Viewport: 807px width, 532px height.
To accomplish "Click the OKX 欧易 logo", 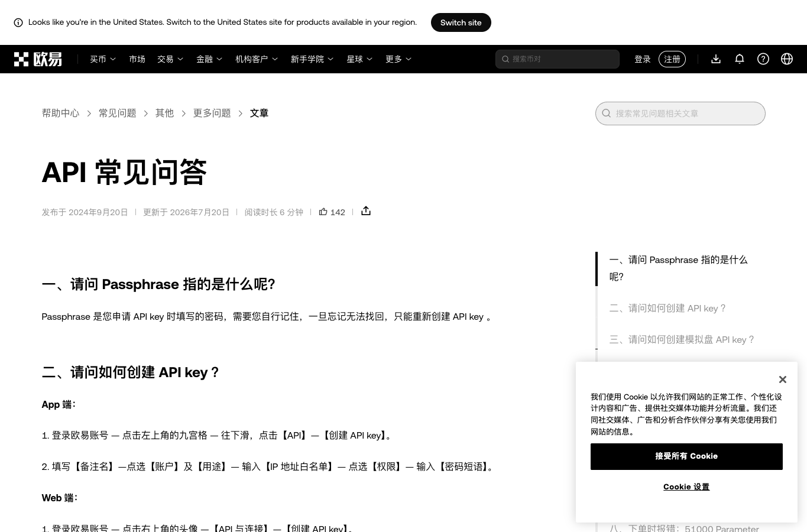I will 38,59.
